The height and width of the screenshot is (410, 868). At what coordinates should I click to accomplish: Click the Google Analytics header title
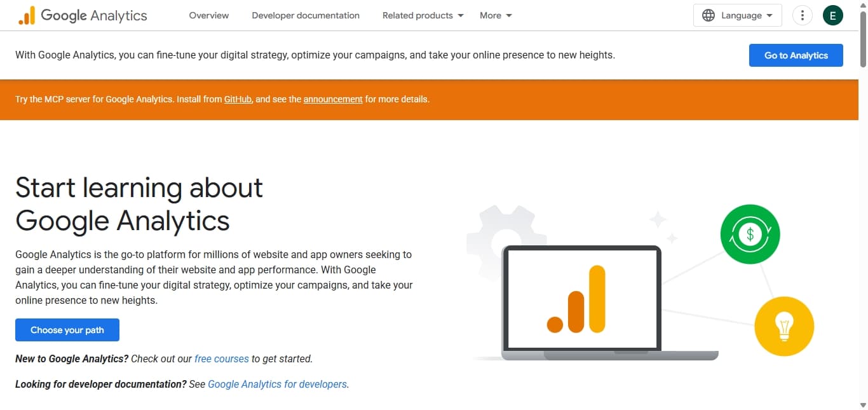coord(94,15)
